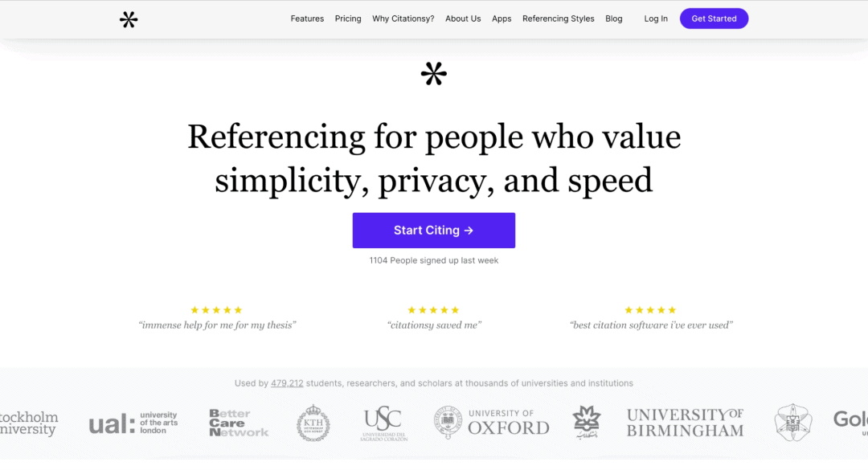868x470 pixels.
Task: Open the Features menu item
Action: 307,18
